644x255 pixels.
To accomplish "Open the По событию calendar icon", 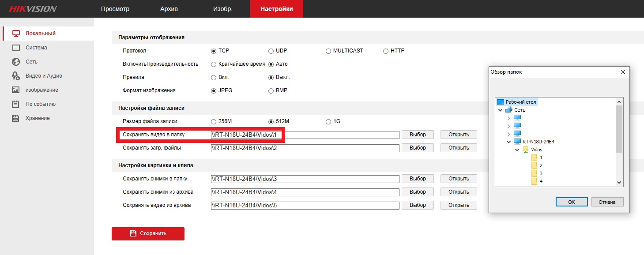I will 16,104.
